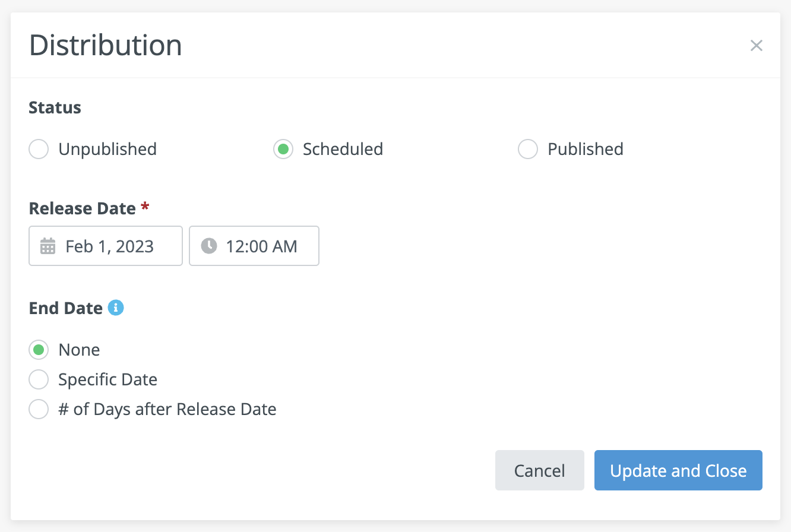
Task: Click the End Date section label
Action: point(66,308)
